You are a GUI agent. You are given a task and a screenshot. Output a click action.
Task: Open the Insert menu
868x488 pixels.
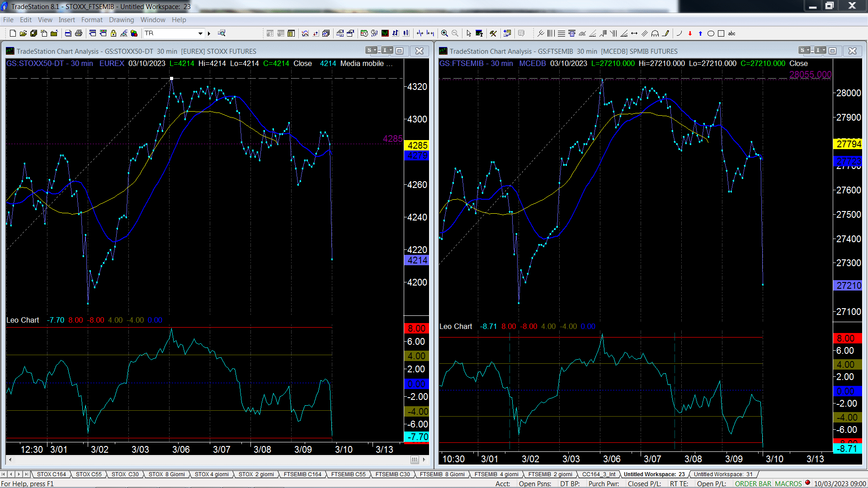(x=66, y=20)
